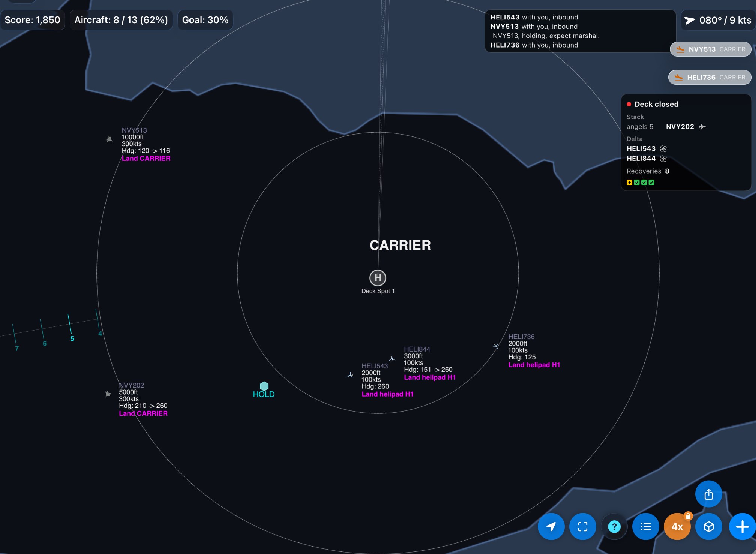Image resolution: width=756 pixels, height=554 pixels.
Task: Click the Recoveries 8 counter
Action: pos(648,171)
